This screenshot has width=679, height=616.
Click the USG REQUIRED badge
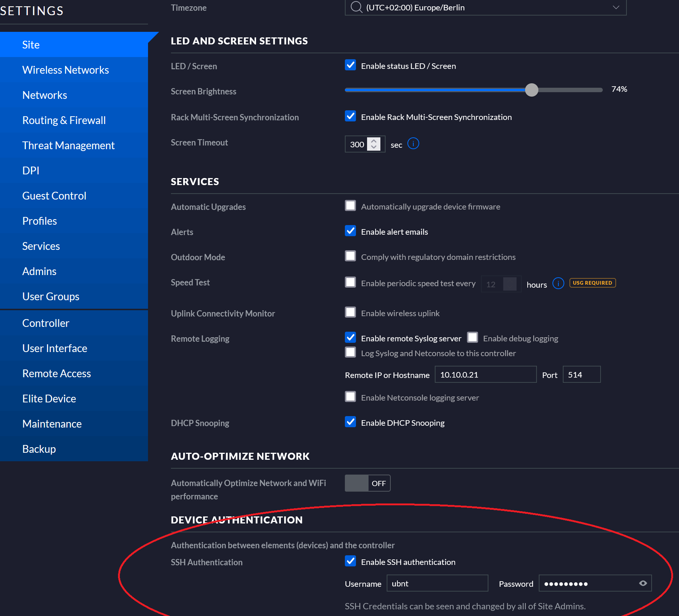[x=592, y=283]
